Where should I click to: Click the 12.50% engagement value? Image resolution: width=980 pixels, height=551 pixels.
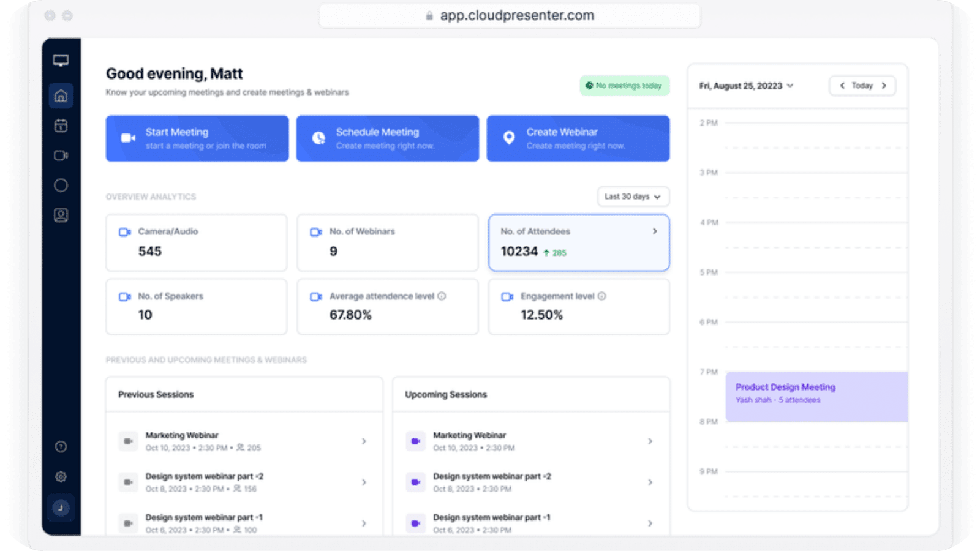coord(541,315)
